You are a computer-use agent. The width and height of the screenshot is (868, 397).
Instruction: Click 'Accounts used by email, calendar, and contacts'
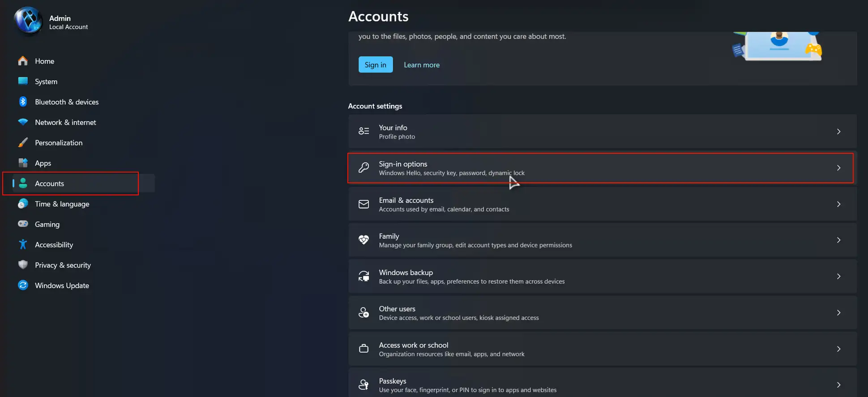(x=444, y=209)
